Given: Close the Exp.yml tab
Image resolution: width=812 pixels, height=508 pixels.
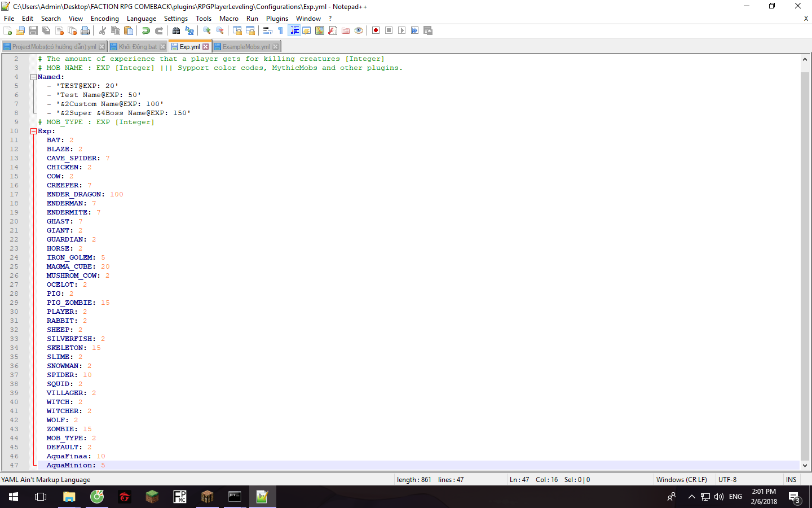Looking at the screenshot, I should pos(206,47).
